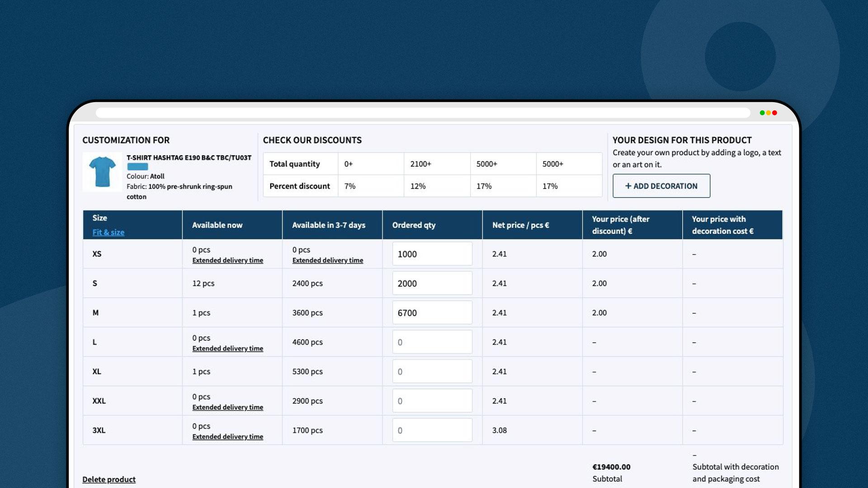Select the XS ordered qty field showing 1000
The image size is (868, 488).
(432, 254)
